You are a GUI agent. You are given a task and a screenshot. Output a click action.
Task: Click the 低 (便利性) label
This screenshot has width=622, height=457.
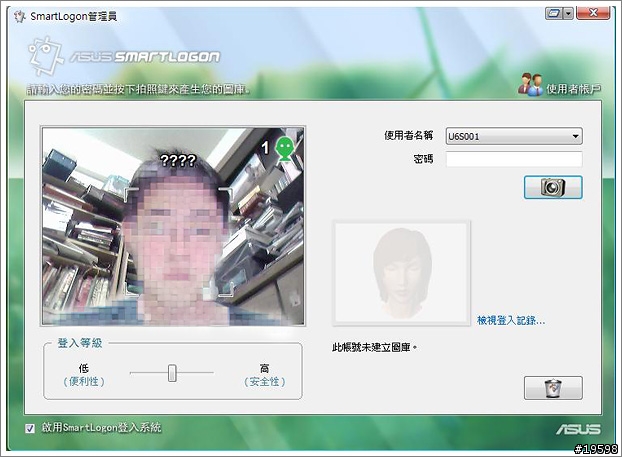click(84, 375)
